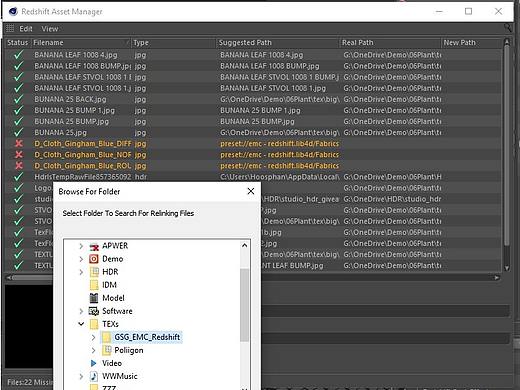
Task: Open the Edit menu
Action: [x=26, y=29]
